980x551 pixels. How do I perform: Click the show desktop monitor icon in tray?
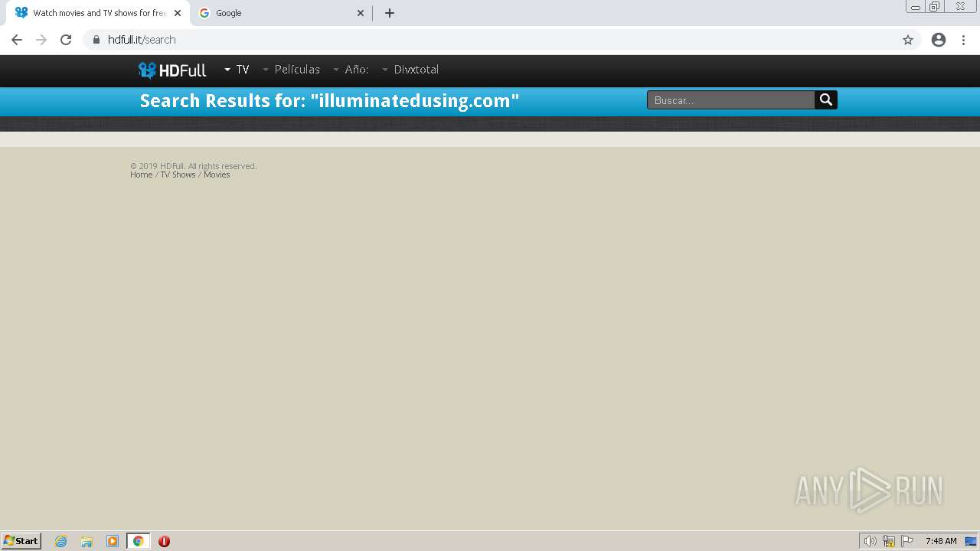[971, 541]
